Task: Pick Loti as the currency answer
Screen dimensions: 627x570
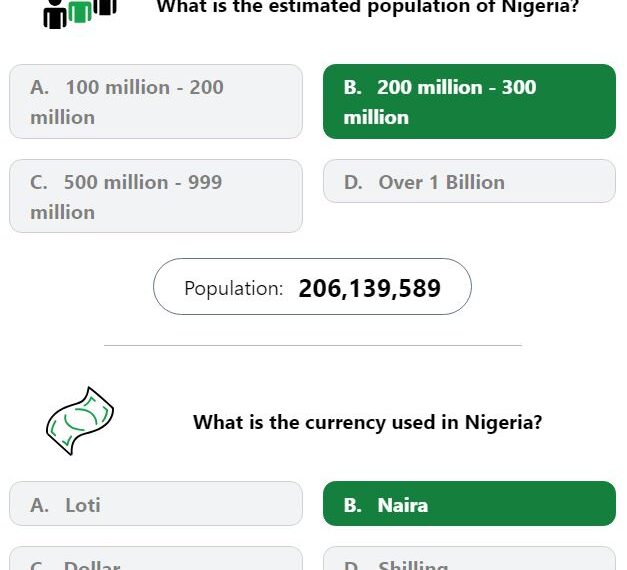Action: 156,504
